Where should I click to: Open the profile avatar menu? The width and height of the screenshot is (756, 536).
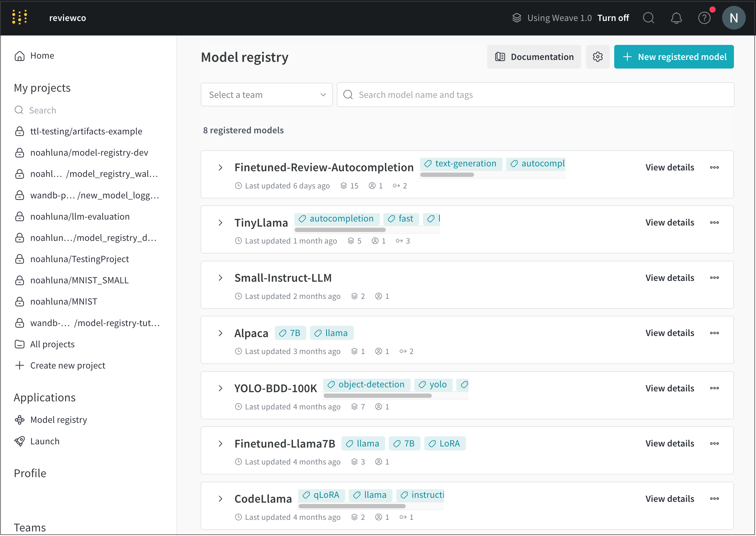coord(734,17)
